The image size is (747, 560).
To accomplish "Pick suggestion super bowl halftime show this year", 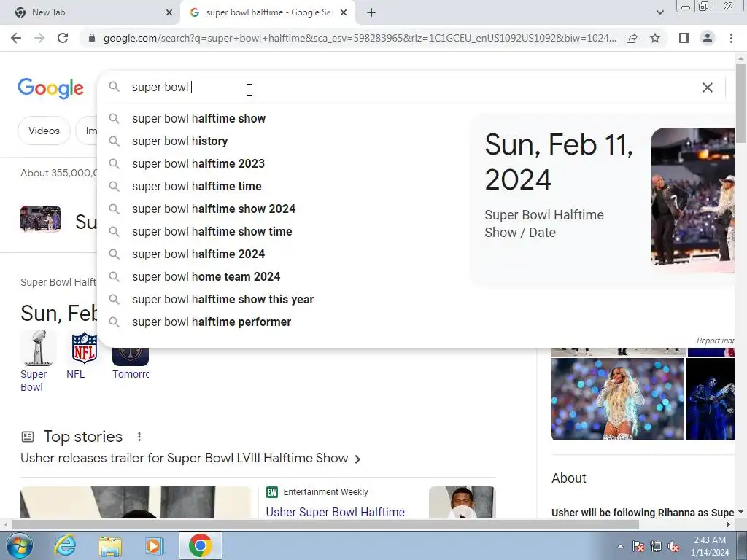I will (x=222, y=300).
